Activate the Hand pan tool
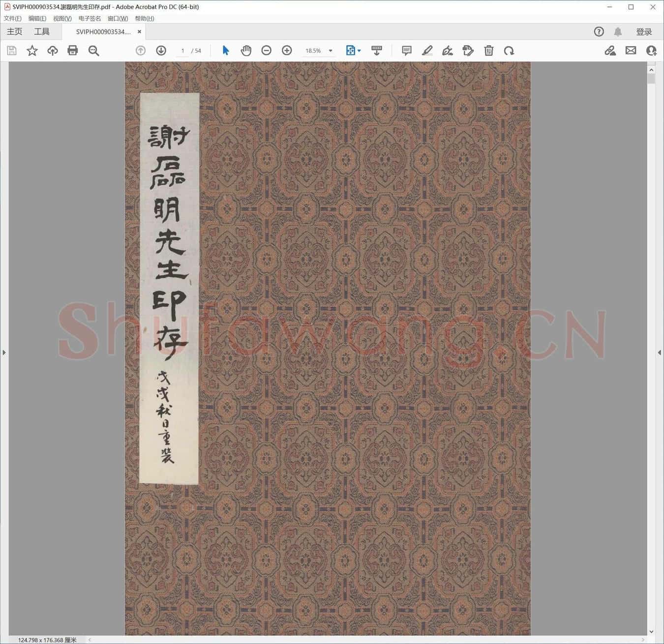Viewport: 664px width, 644px height. 246,51
